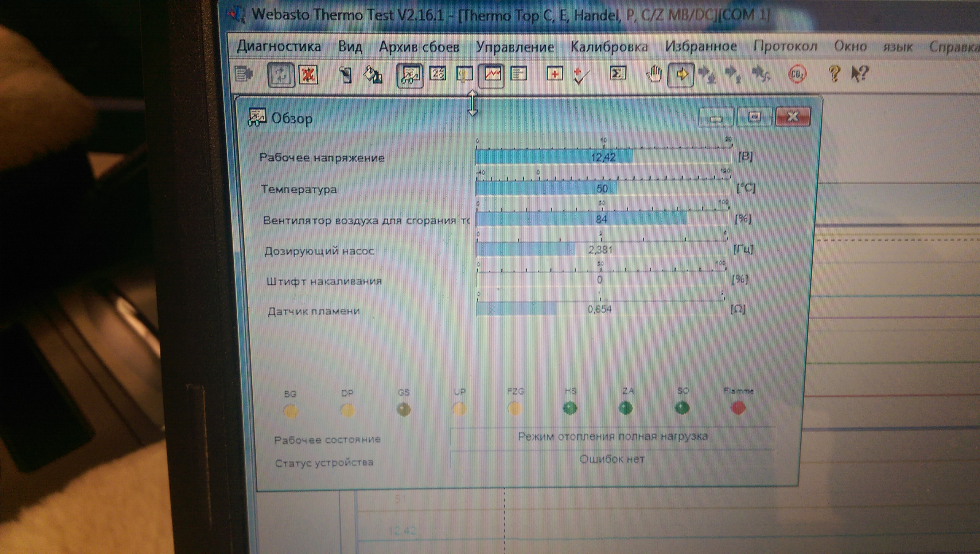Click the Рабочее напряжение voltage bar
The image size is (980, 554).
603,157
